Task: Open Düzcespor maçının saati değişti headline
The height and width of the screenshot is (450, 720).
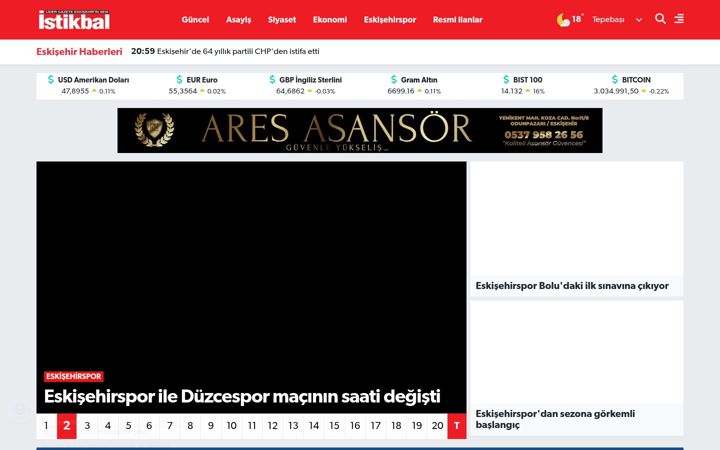Action: tap(242, 396)
